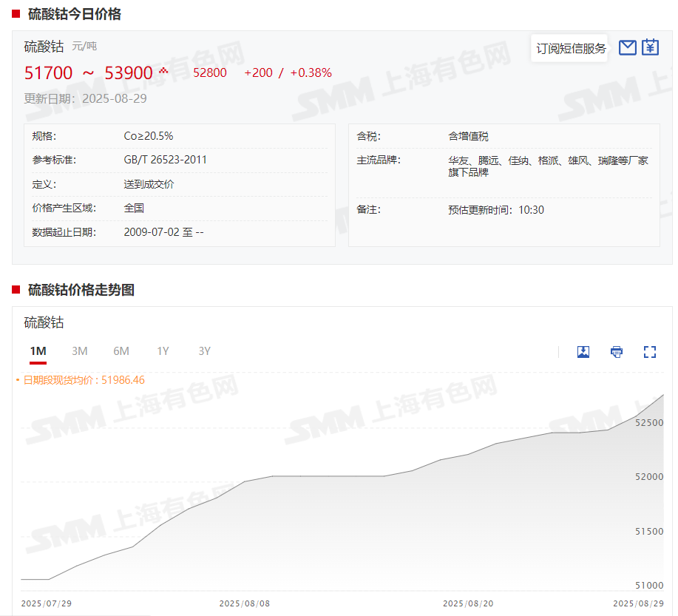Click the 订阅短信服务 label
The height and width of the screenshot is (616, 678).
pyautogui.click(x=571, y=49)
